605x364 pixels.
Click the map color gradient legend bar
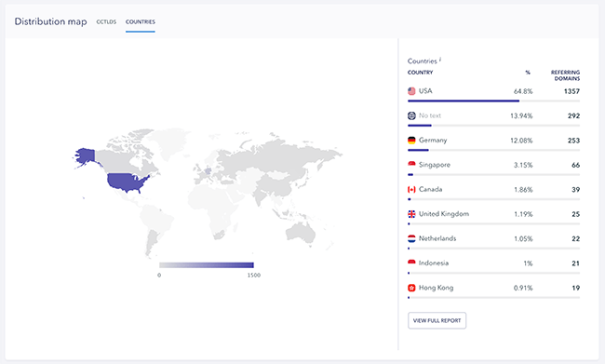click(x=207, y=265)
